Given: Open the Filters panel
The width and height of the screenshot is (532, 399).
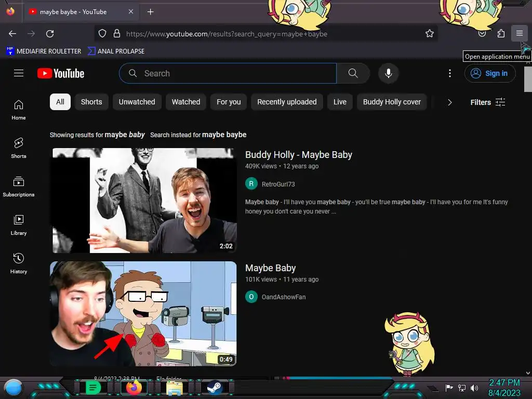Looking at the screenshot, I should click(x=488, y=102).
